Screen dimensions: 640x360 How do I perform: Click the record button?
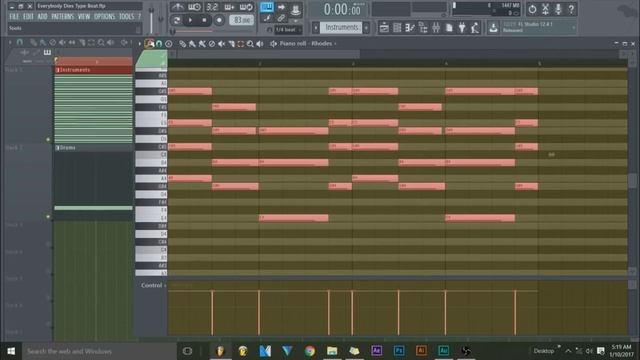(219, 20)
